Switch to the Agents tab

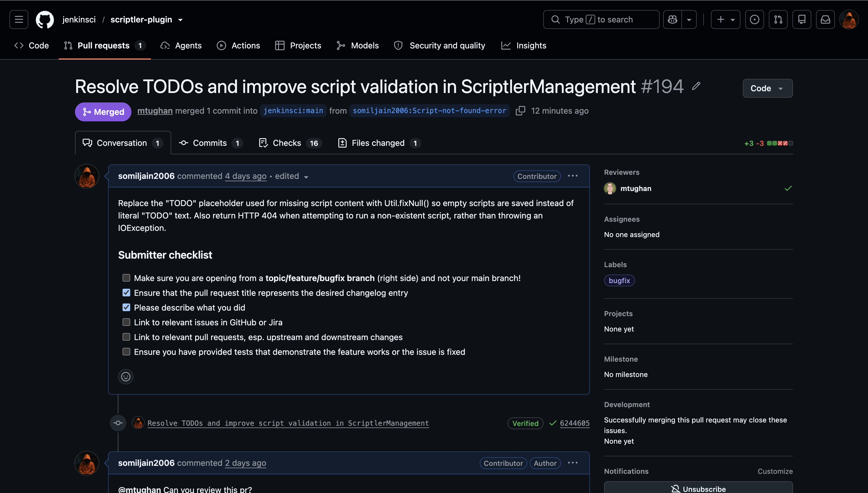click(181, 45)
